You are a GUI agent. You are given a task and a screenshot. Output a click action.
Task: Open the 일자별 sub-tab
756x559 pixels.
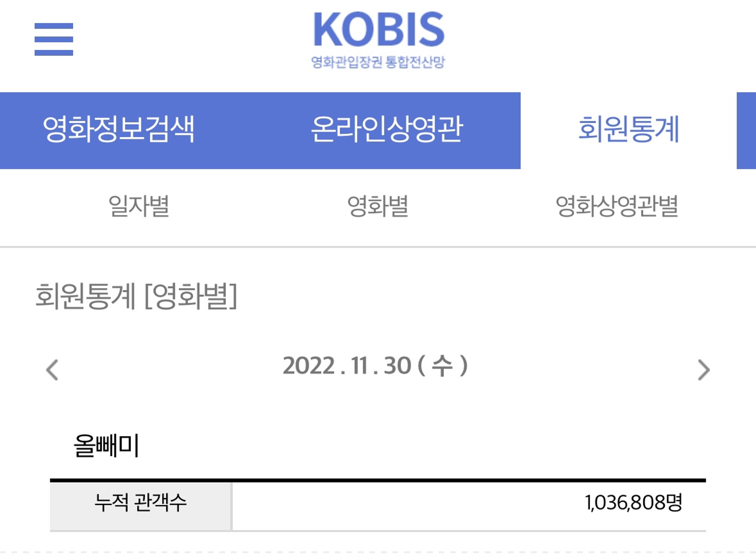coord(139,206)
